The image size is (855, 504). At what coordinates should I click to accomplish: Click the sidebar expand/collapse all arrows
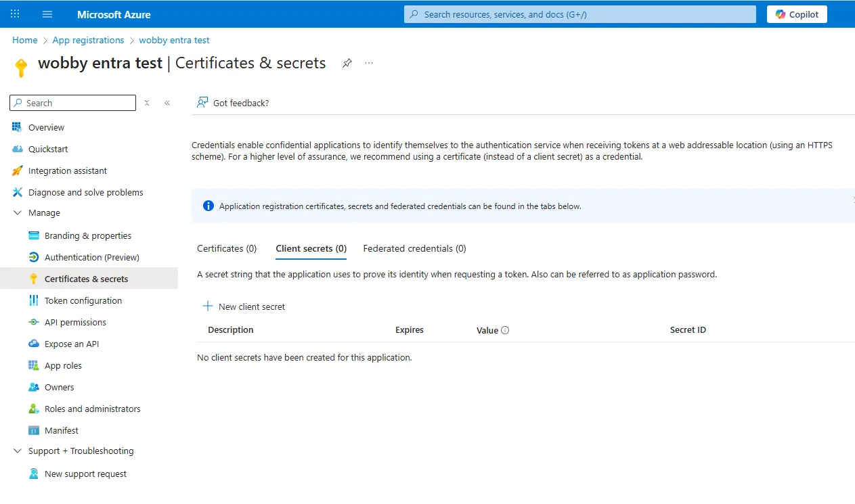point(147,103)
